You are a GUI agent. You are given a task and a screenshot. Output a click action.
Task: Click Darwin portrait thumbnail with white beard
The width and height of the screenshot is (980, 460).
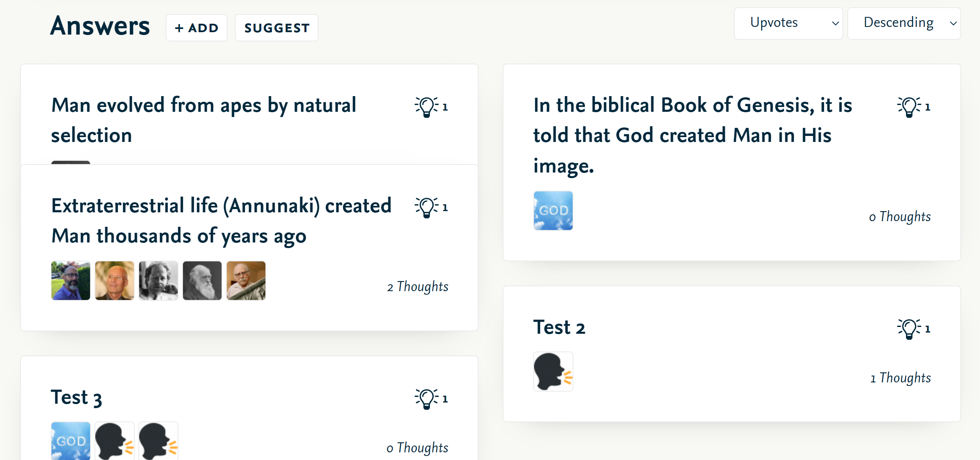[x=202, y=281]
